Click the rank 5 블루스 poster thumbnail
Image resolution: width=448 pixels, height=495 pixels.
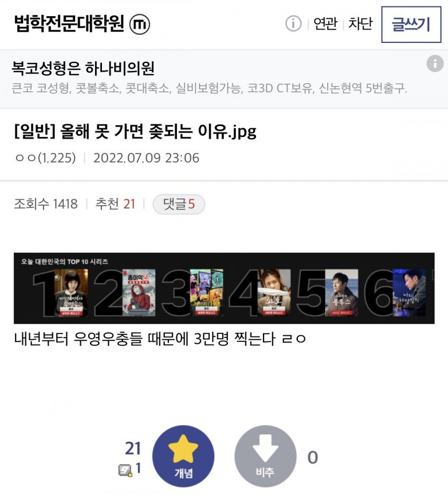click(x=342, y=293)
